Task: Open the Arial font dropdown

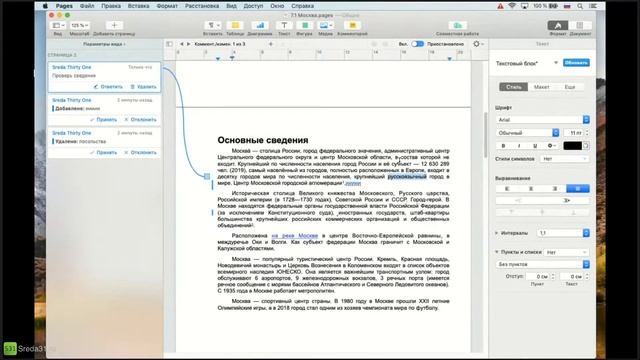Action: pos(542,120)
